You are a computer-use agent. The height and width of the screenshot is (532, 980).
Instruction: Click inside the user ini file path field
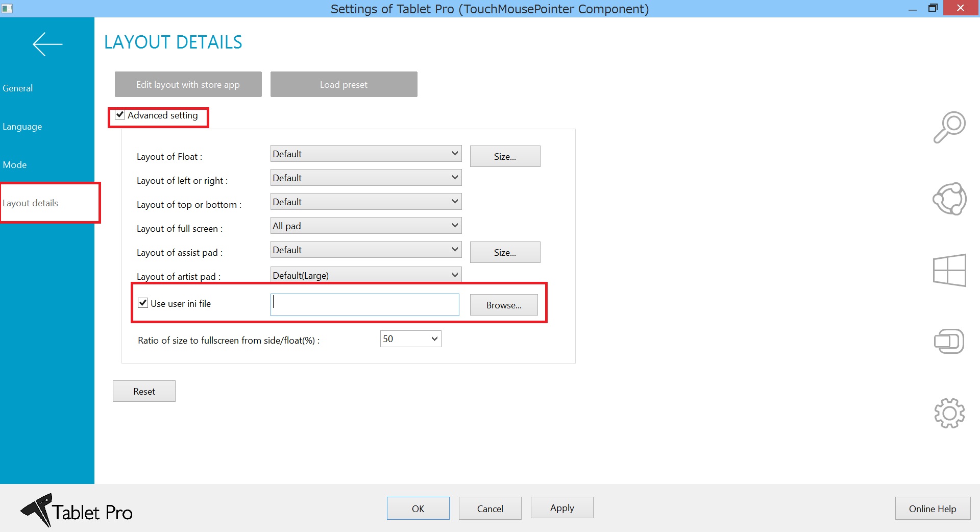click(364, 304)
